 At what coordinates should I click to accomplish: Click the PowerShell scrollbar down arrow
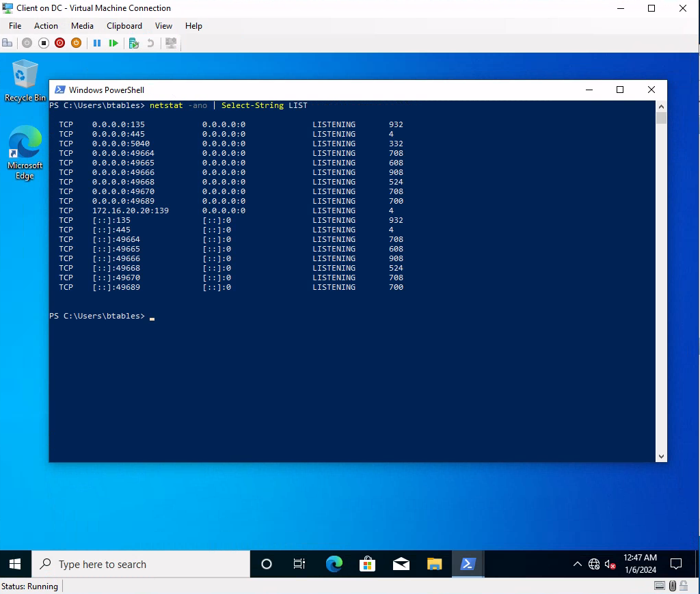tap(661, 457)
